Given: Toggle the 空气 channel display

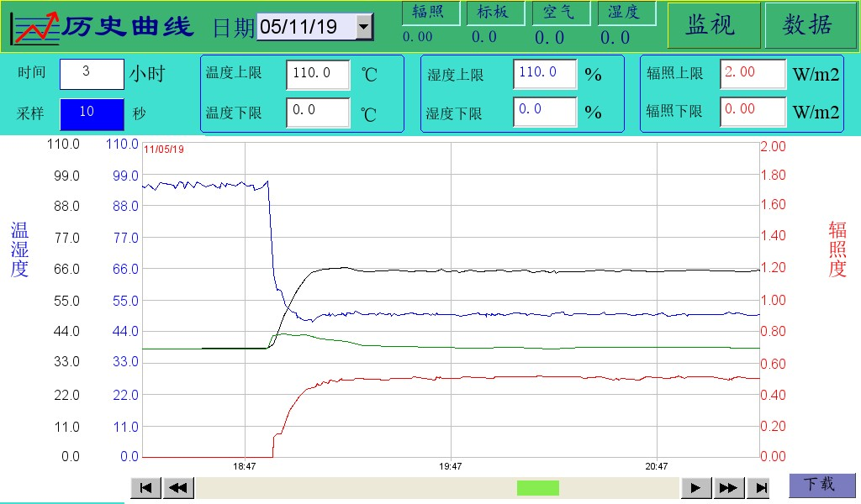Looking at the screenshot, I should pyautogui.click(x=561, y=13).
